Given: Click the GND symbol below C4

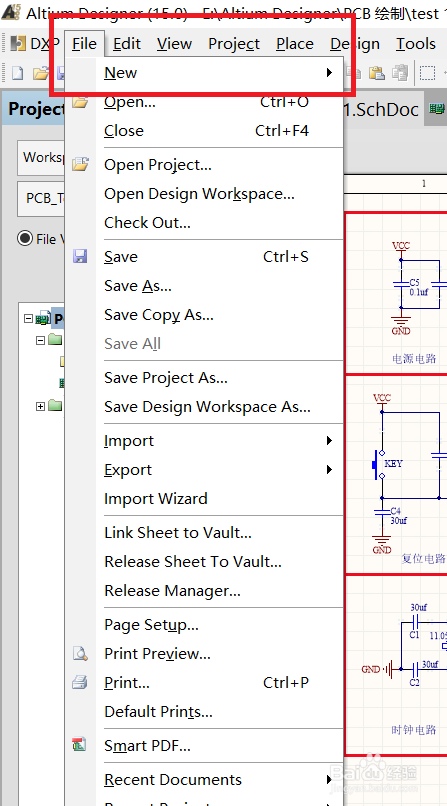Looking at the screenshot, I should [382, 545].
